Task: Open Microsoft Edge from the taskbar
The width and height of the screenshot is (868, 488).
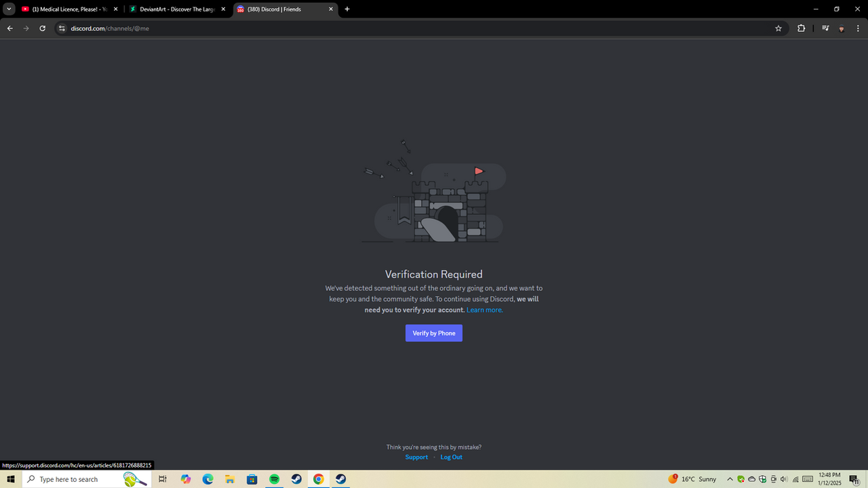Action: [208, 479]
